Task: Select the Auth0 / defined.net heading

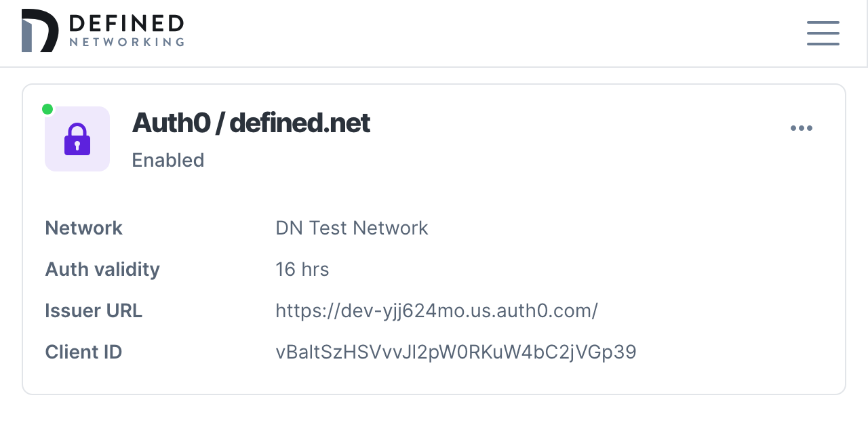Action: [x=251, y=123]
